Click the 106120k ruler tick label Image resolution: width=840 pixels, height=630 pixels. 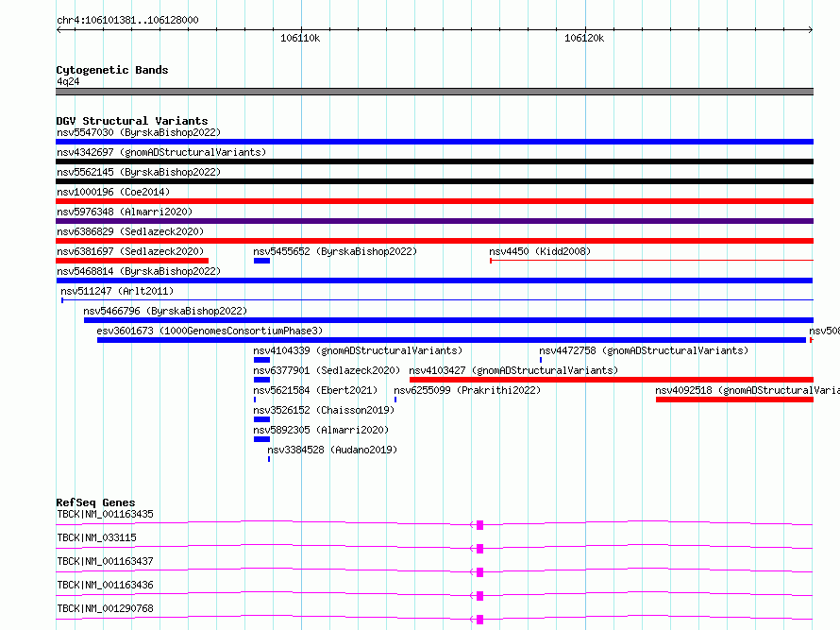(x=584, y=38)
